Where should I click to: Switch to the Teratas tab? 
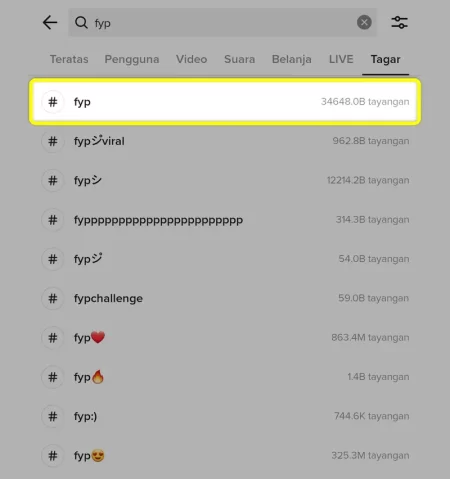69,59
